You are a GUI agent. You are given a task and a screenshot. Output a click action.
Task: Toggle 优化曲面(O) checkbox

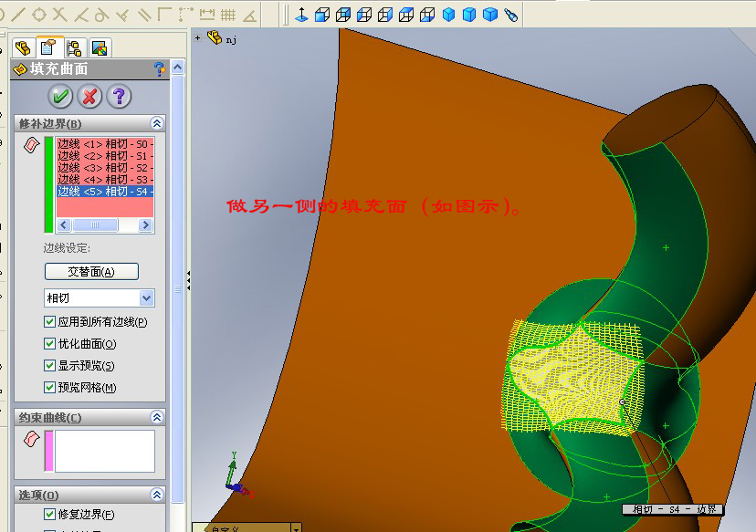coord(49,344)
